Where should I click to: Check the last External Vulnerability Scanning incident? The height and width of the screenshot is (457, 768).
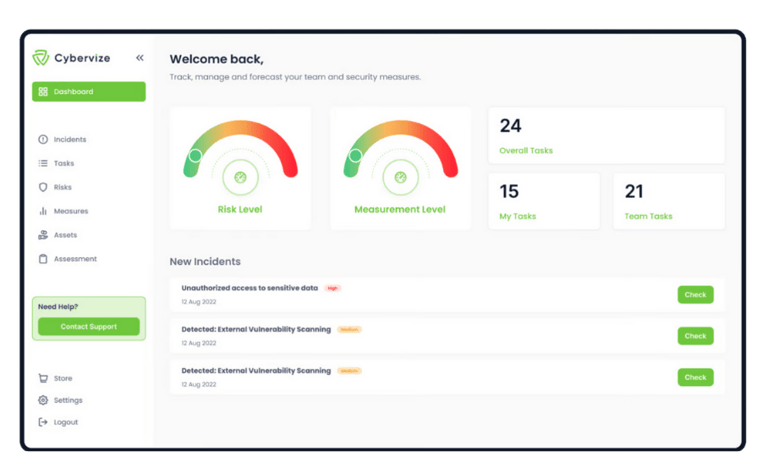pyautogui.click(x=696, y=377)
